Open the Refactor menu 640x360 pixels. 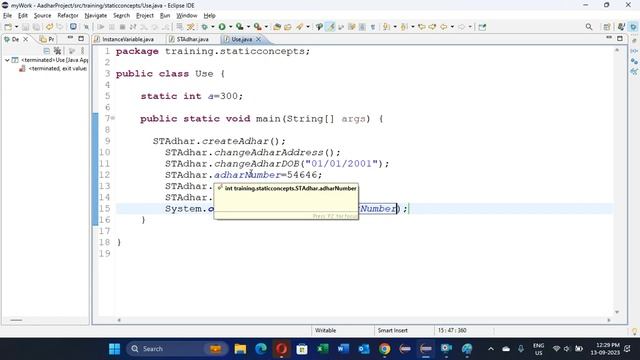click(68, 16)
